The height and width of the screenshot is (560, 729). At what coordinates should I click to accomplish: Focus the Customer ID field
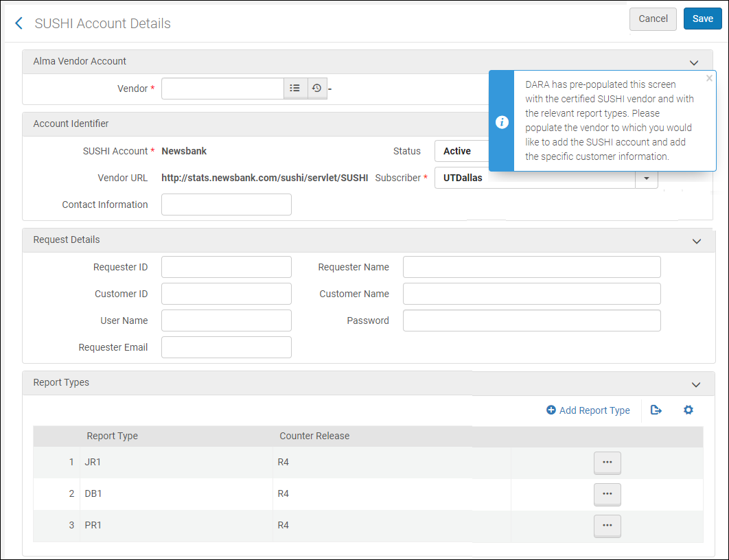click(x=227, y=294)
